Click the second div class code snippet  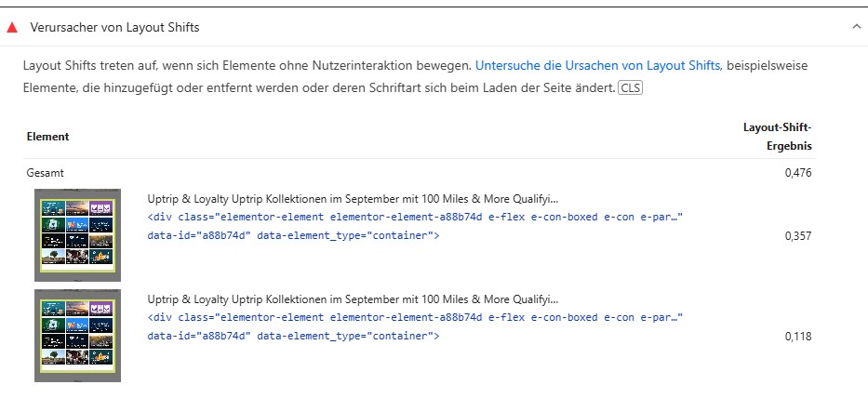pos(415,317)
